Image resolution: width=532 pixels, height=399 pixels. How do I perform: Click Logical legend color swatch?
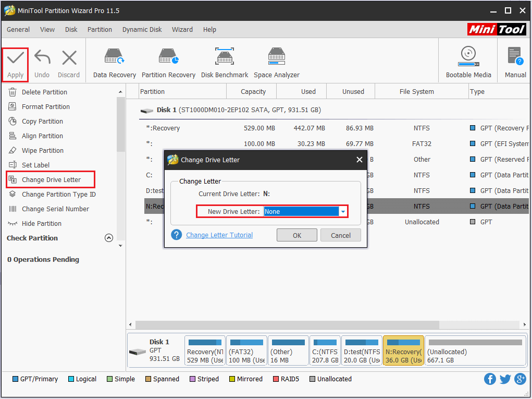coord(71,379)
